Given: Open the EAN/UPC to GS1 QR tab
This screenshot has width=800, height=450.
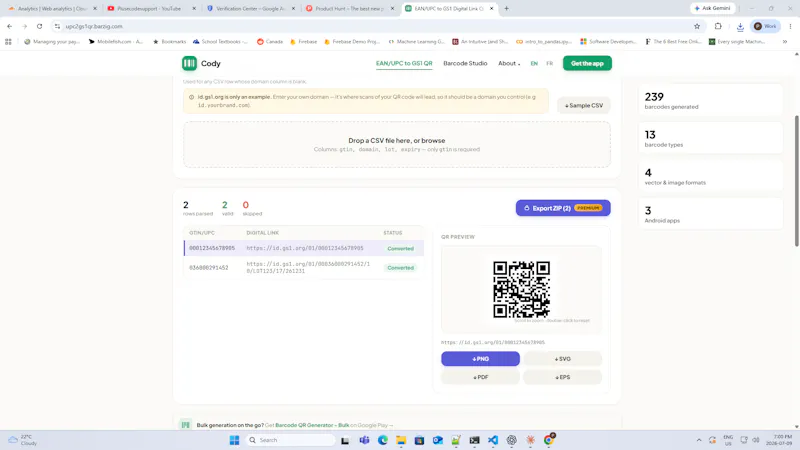Looking at the screenshot, I should click(404, 63).
